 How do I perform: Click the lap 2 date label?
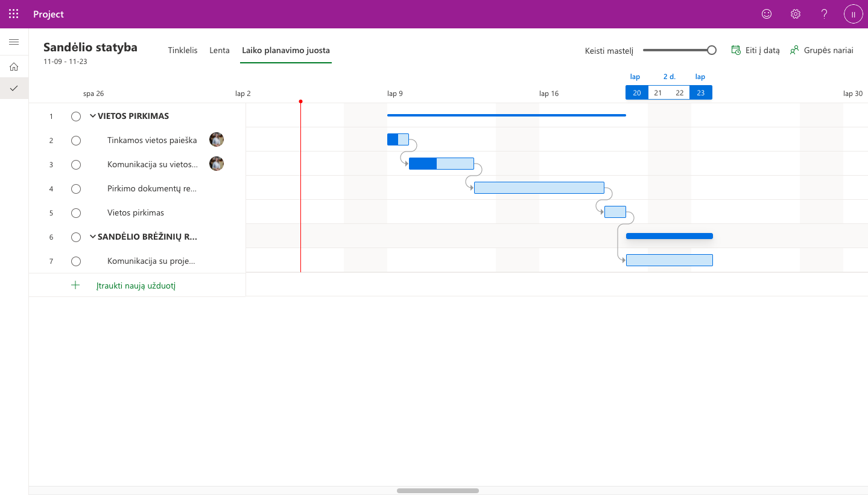(243, 94)
